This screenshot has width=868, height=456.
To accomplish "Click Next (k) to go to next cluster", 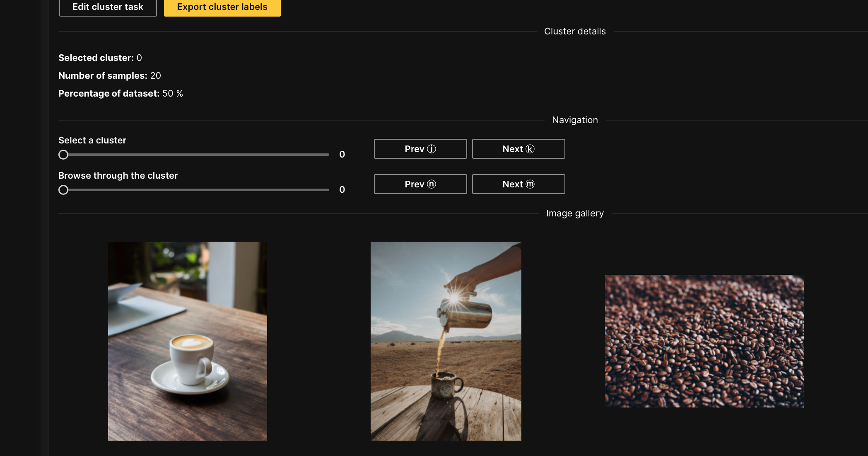I will [x=518, y=149].
